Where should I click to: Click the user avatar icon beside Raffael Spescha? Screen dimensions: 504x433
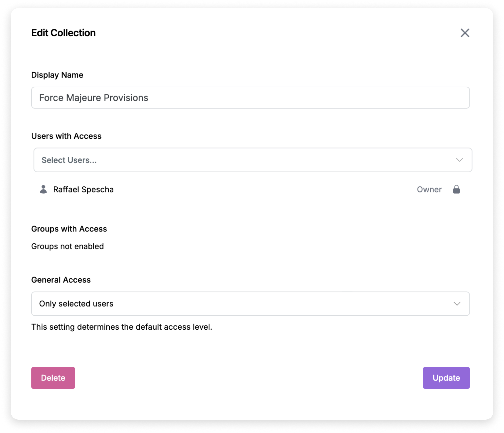[43, 189]
